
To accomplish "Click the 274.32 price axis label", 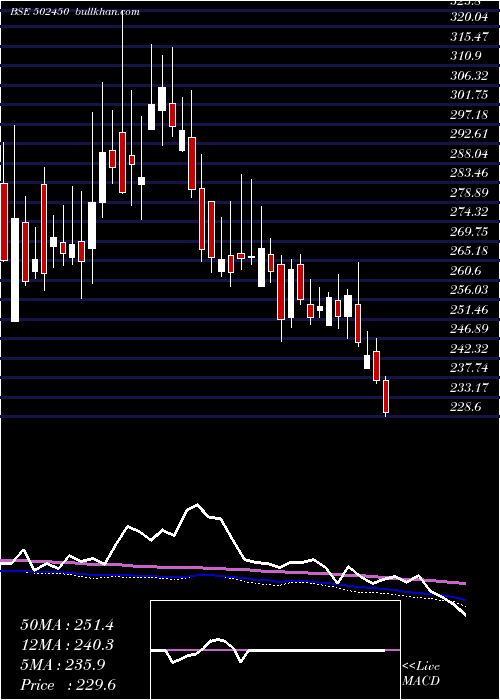I will coord(469,212).
